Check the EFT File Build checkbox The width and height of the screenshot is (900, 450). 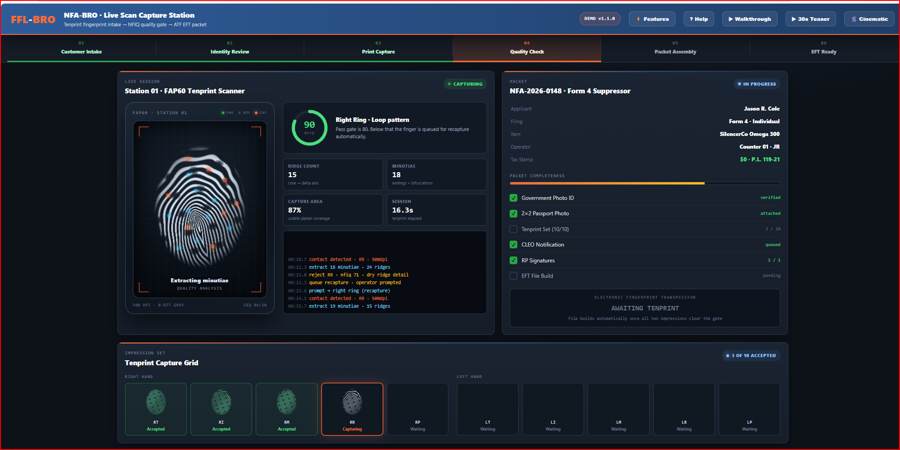(x=514, y=276)
